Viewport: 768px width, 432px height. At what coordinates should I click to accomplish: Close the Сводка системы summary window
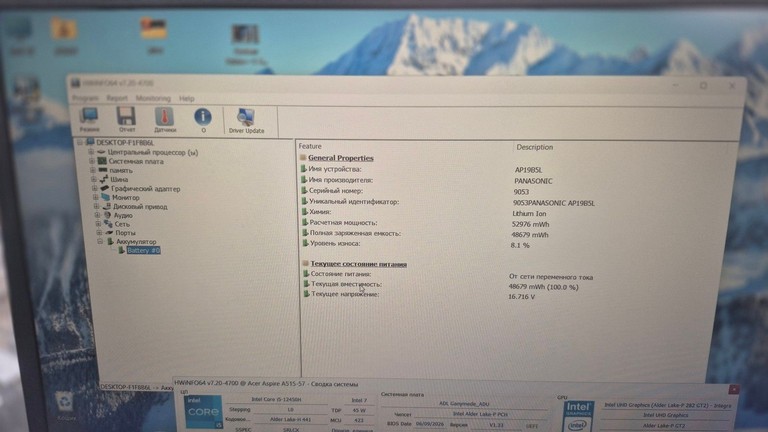click(x=733, y=389)
